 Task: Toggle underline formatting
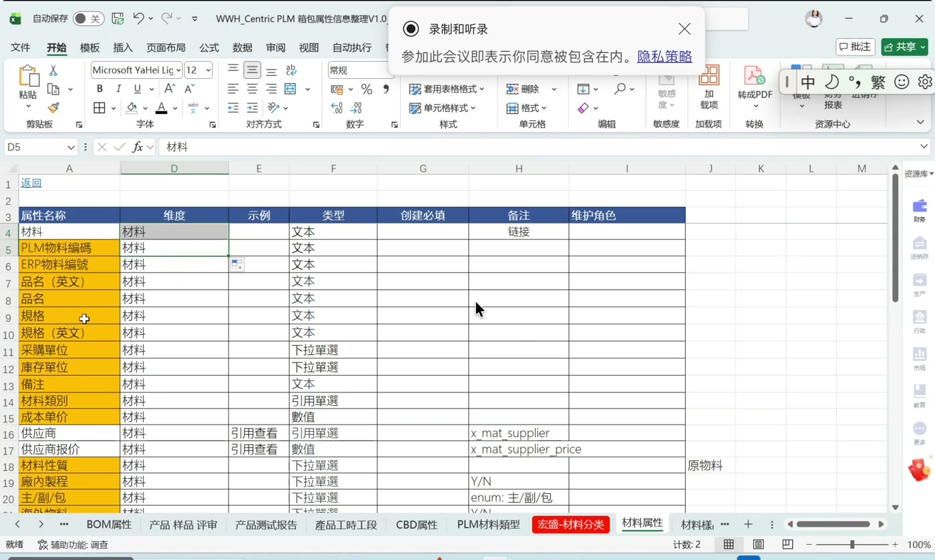point(137,89)
